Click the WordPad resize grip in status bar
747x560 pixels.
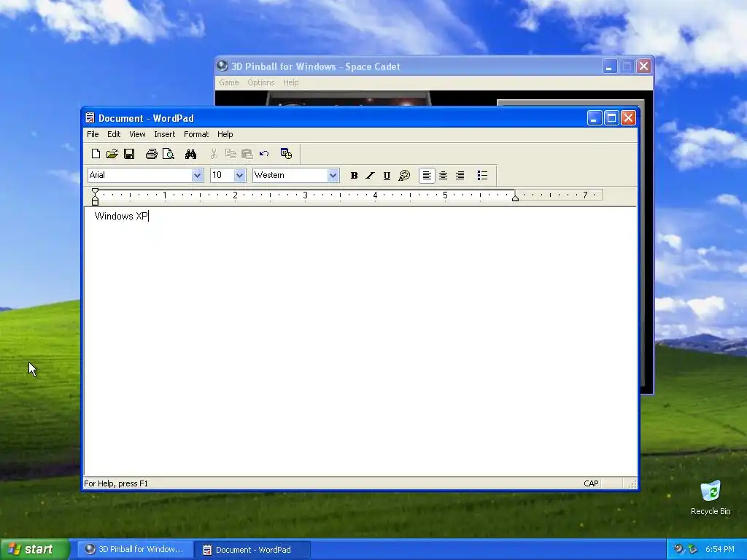632,484
